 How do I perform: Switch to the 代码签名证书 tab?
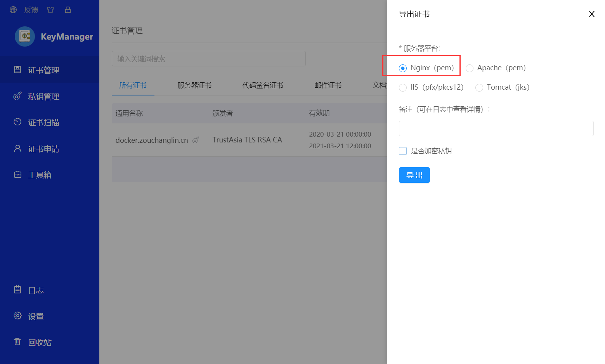pos(263,85)
